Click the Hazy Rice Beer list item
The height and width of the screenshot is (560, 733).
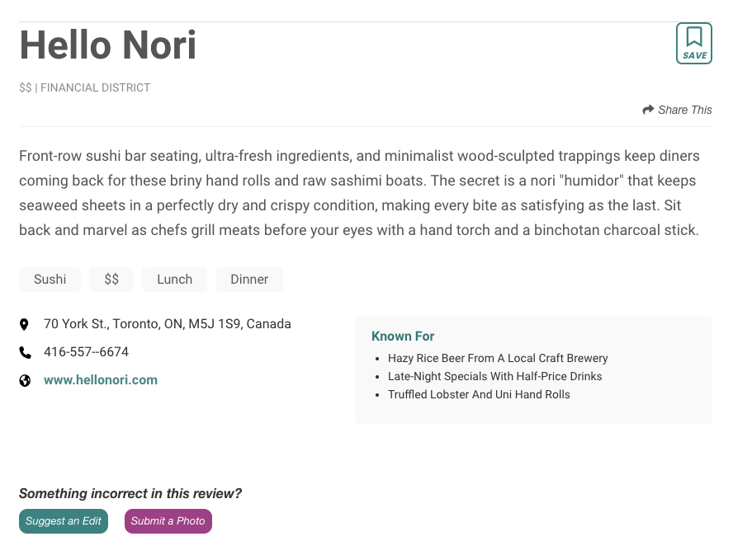coord(498,358)
